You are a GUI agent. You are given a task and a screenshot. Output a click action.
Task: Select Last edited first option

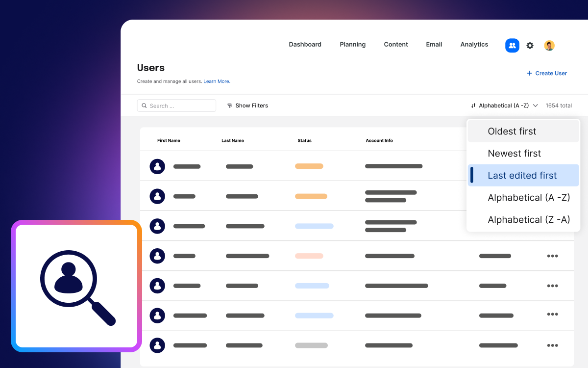tap(523, 176)
